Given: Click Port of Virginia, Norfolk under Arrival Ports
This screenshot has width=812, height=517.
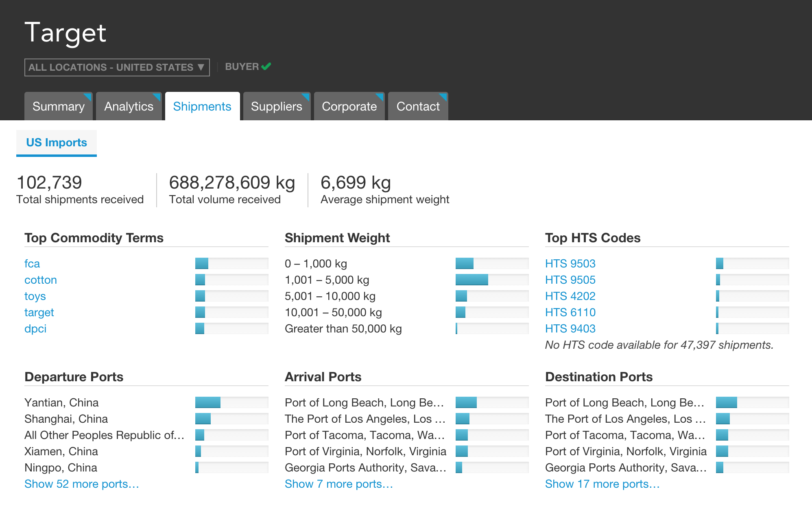Looking at the screenshot, I should [366, 452].
